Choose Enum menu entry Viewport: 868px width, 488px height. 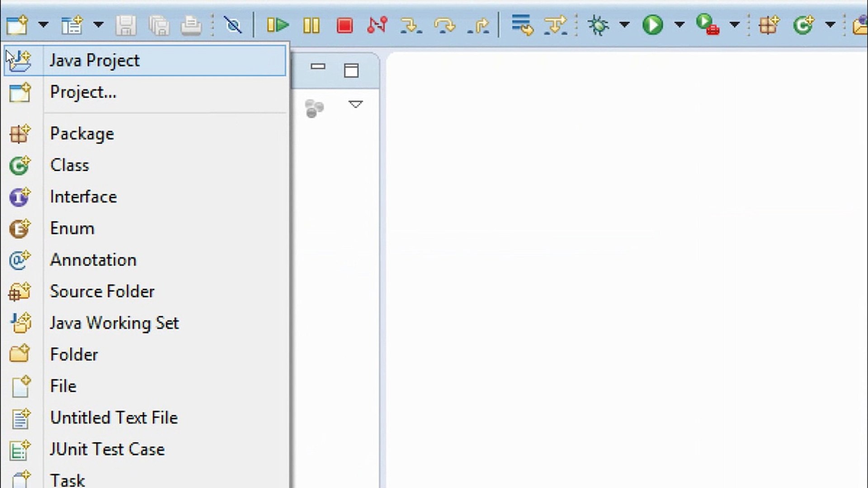(145, 229)
